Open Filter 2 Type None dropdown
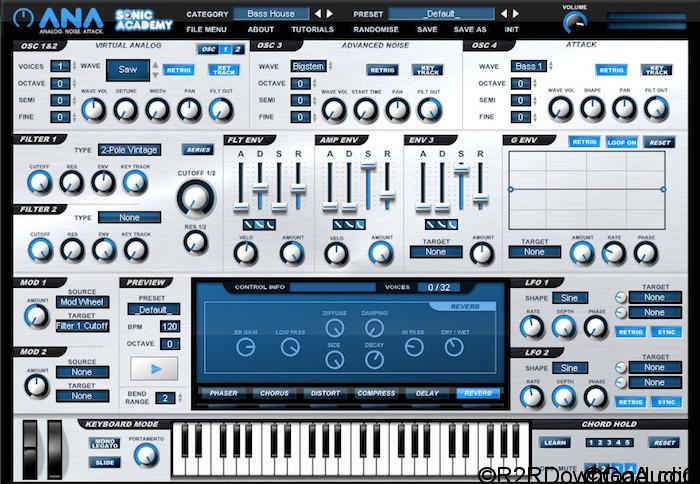Image resolution: width=700 pixels, height=484 pixels. pos(129,217)
